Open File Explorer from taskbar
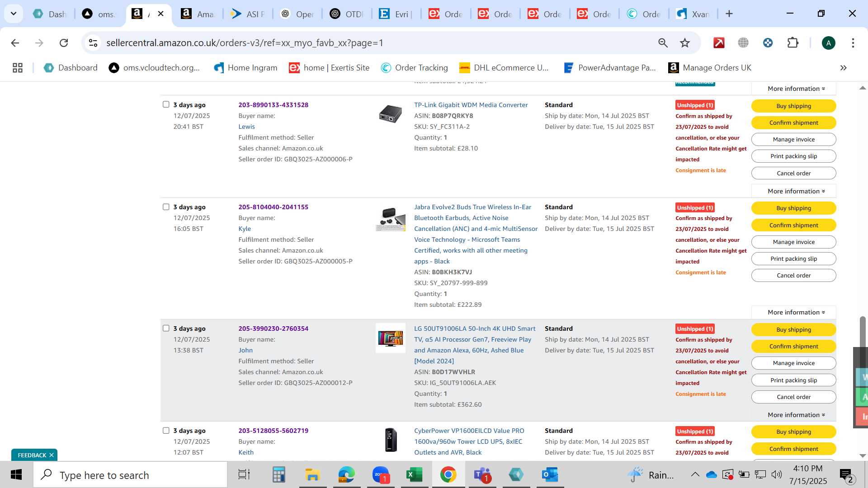The image size is (868, 488). pos(312,475)
